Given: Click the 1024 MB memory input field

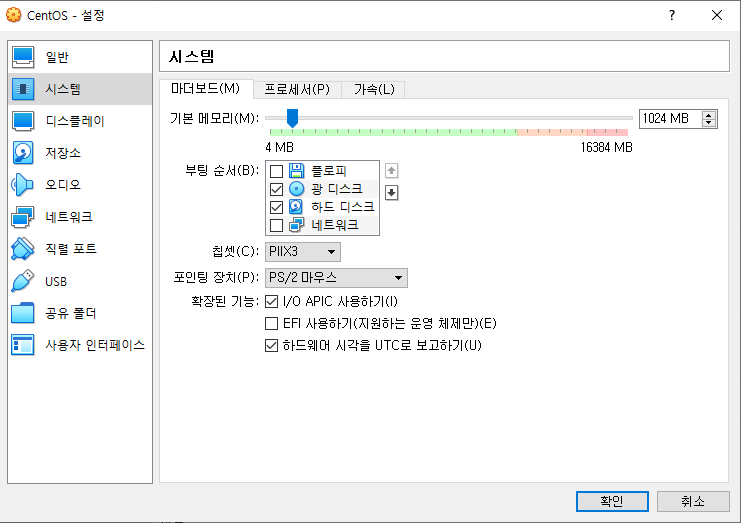Looking at the screenshot, I should [670, 119].
